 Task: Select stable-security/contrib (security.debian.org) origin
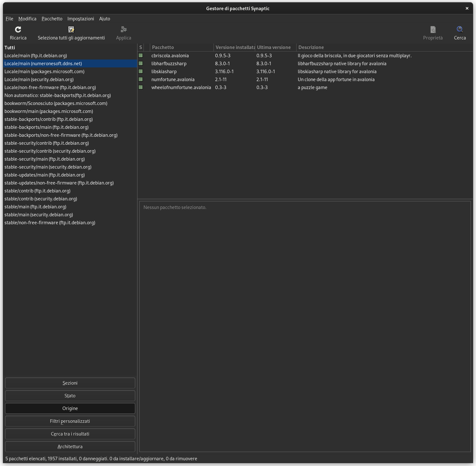coord(70,151)
